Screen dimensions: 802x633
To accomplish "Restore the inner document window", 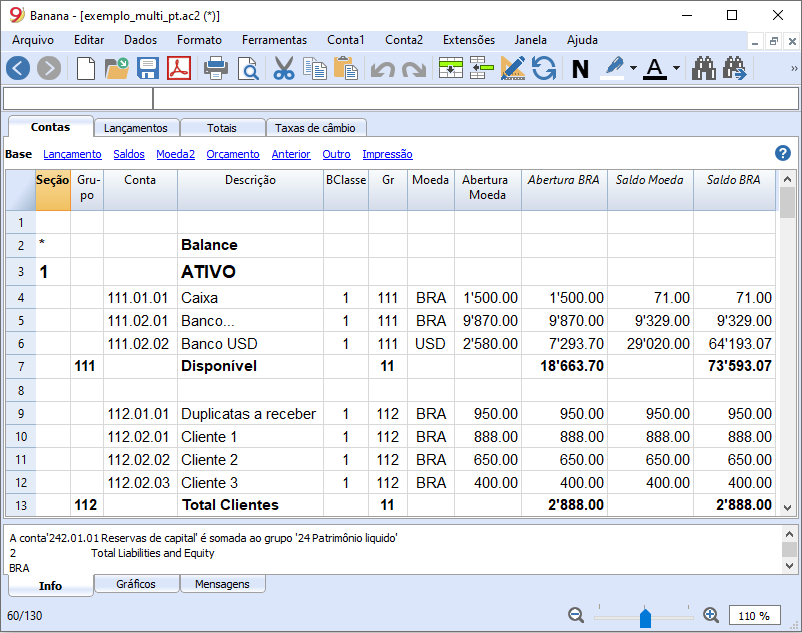I will pyautogui.click(x=773, y=41).
